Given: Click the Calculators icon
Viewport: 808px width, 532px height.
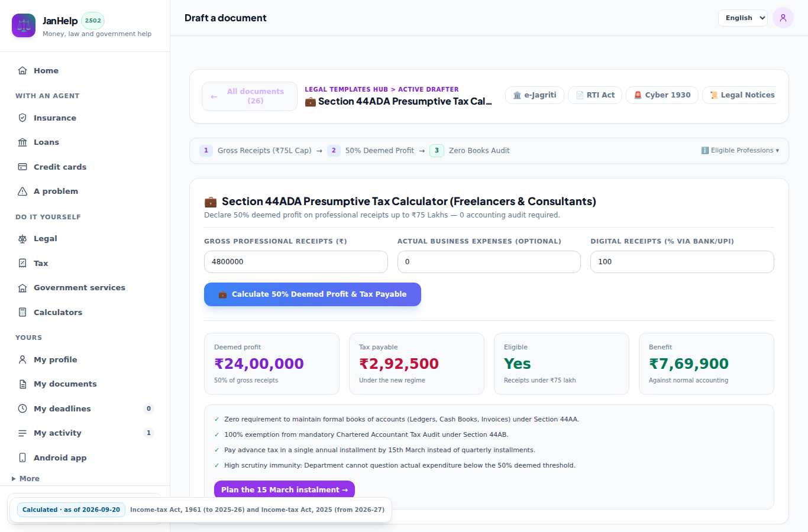Looking at the screenshot, I should pos(22,312).
